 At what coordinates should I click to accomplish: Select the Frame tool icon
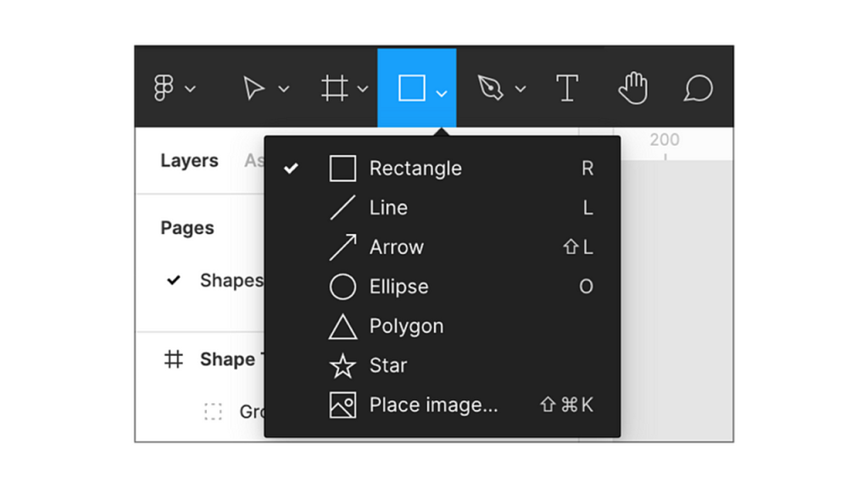click(x=334, y=88)
